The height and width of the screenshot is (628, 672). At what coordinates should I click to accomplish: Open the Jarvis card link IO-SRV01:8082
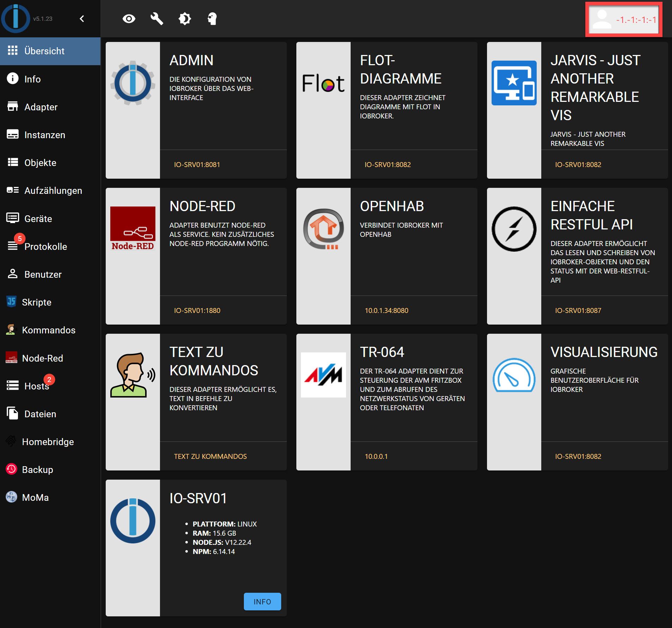578,165
